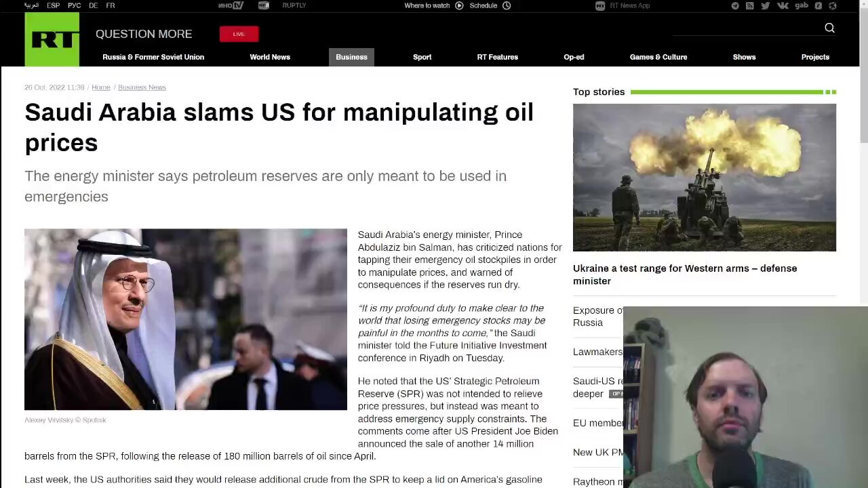Image resolution: width=868 pixels, height=488 pixels.
Task: Open the RT News App link
Action: pos(630,5)
